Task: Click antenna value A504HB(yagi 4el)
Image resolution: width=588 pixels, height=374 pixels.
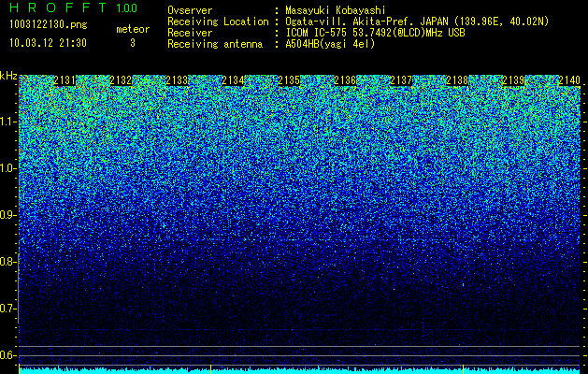Action: [330, 44]
